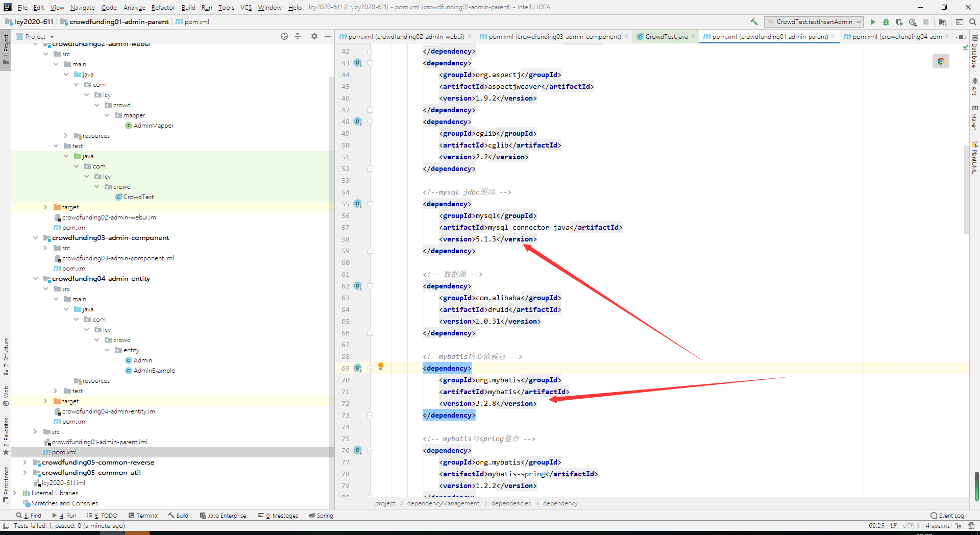This screenshot has width=980, height=535.
Task: Open Project Structure icon in toolbar
Action: 943,22
